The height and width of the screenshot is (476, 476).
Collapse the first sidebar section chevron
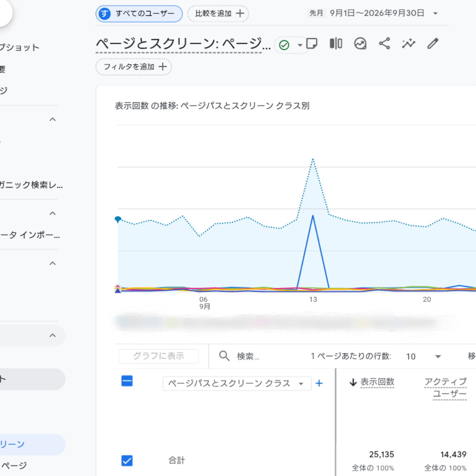52,119
